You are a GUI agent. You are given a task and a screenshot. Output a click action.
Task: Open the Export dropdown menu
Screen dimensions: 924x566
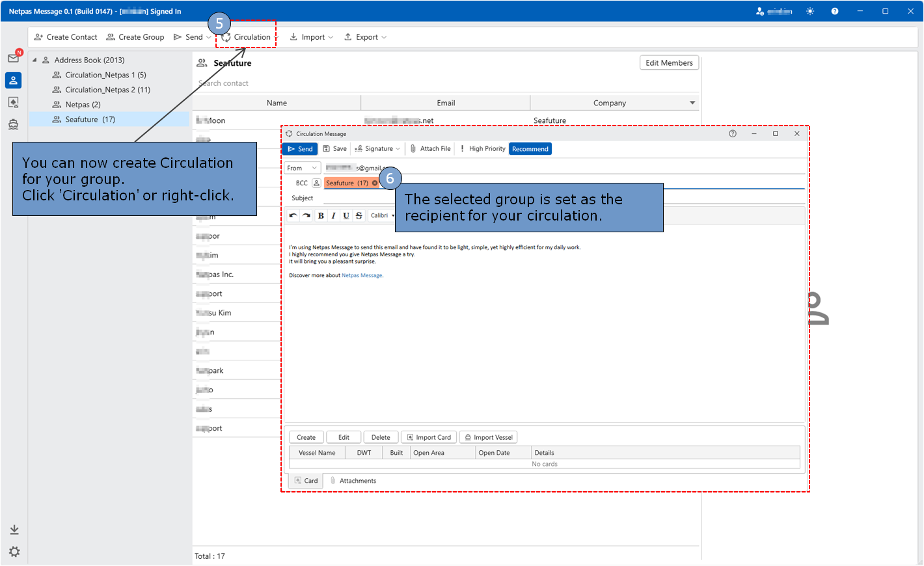coord(365,37)
